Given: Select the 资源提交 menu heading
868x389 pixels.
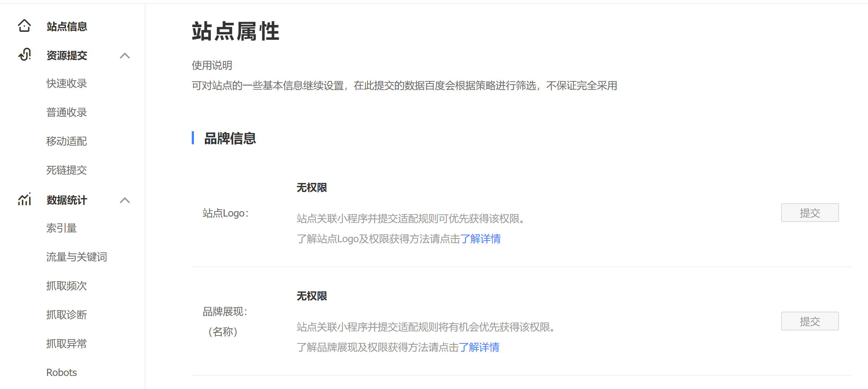Looking at the screenshot, I should 67,55.
